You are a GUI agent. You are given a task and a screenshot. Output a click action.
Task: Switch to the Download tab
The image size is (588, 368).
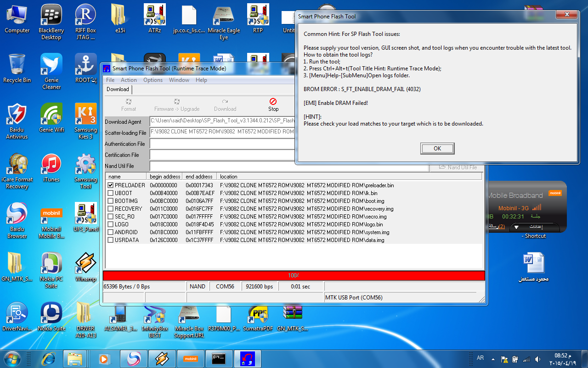click(118, 89)
